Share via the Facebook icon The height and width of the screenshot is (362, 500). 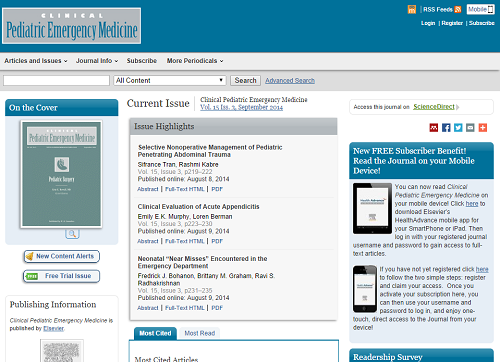(446, 128)
